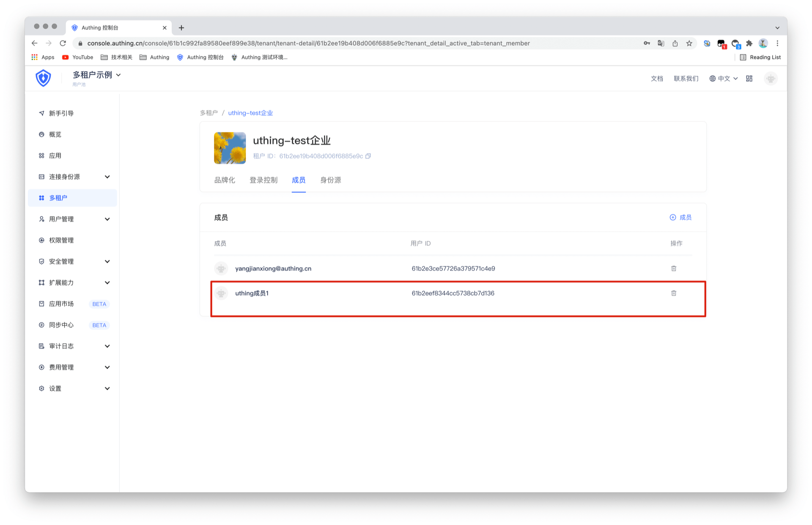Viewport: 812px width, 525px height.
Task: Open 多租户示例 user pool dropdown
Action: pos(96,75)
